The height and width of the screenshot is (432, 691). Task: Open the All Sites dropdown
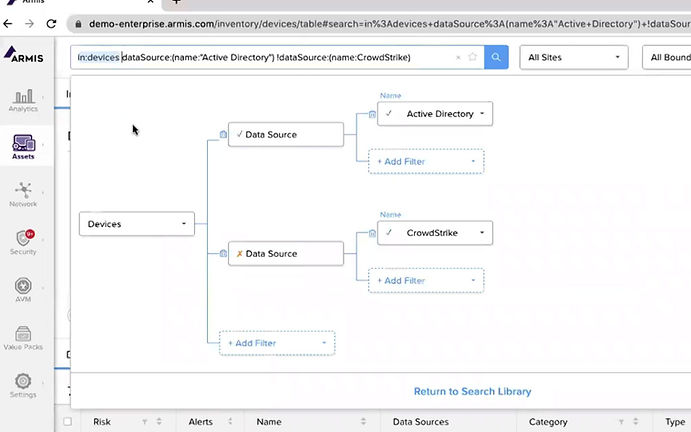[x=574, y=57]
